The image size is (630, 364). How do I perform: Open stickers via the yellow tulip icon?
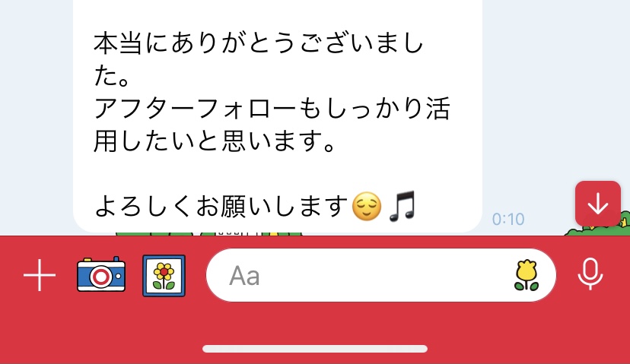527,275
